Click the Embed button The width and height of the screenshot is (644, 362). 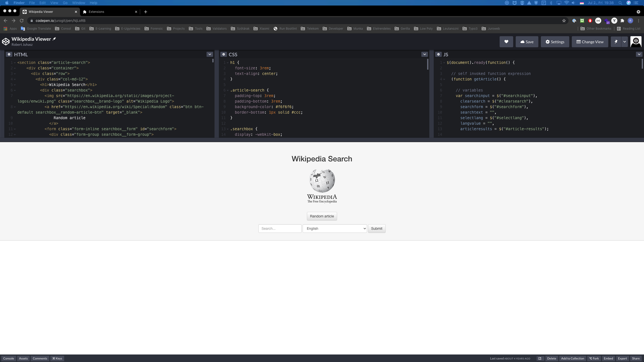[x=608, y=358]
